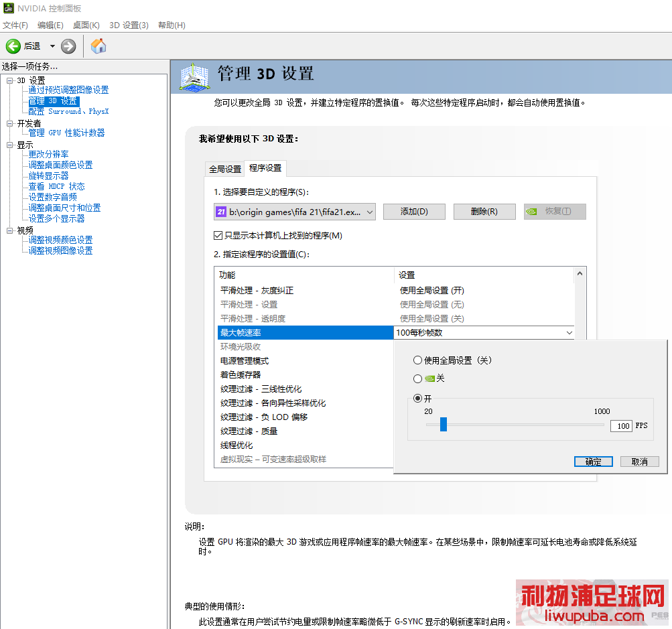Select the 电源管理模式 row
672x629 pixels.
point(306,361)
